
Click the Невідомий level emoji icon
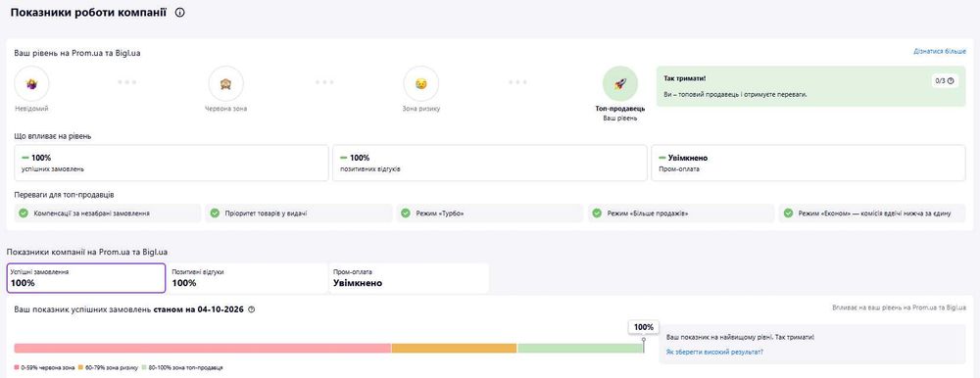(x=31, y=83)
